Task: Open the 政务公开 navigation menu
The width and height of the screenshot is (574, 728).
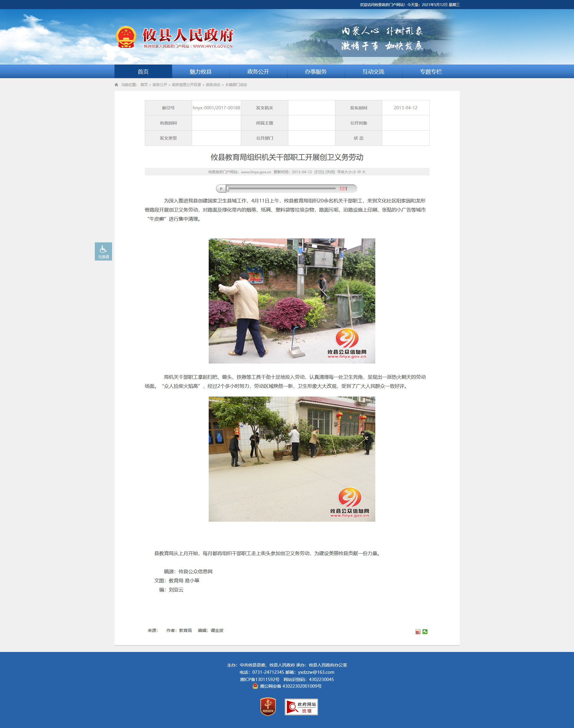Action: [258, 71]
